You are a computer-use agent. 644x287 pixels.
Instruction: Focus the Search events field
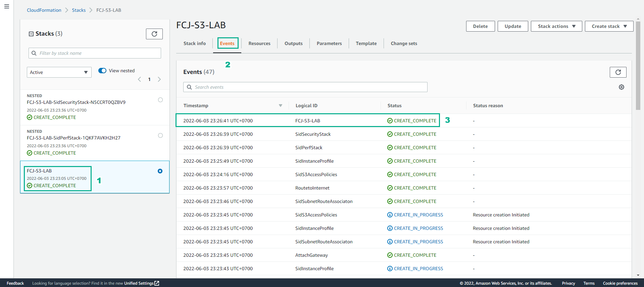tap(305, 87)
